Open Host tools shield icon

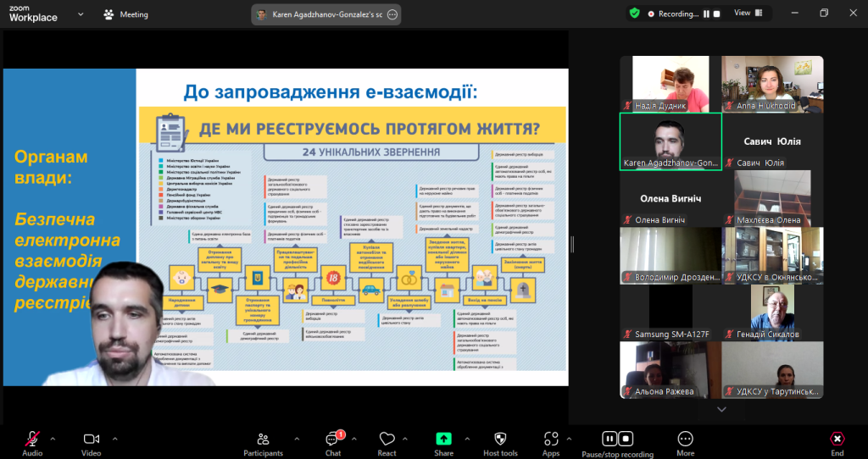coord(500,439)
